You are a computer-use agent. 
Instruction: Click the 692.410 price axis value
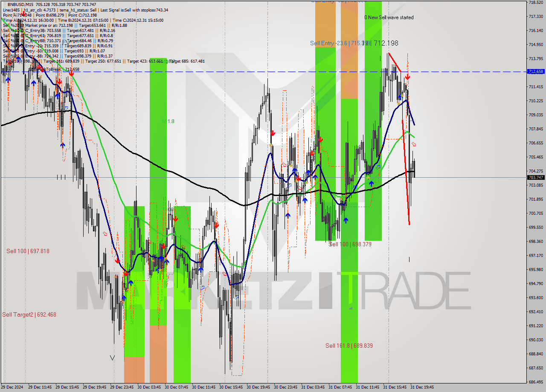[x=536, y=312]
